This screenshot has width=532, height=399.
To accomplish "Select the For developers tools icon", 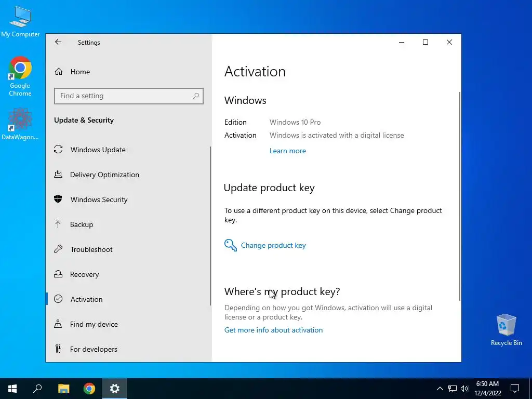I will coord(58,349).
